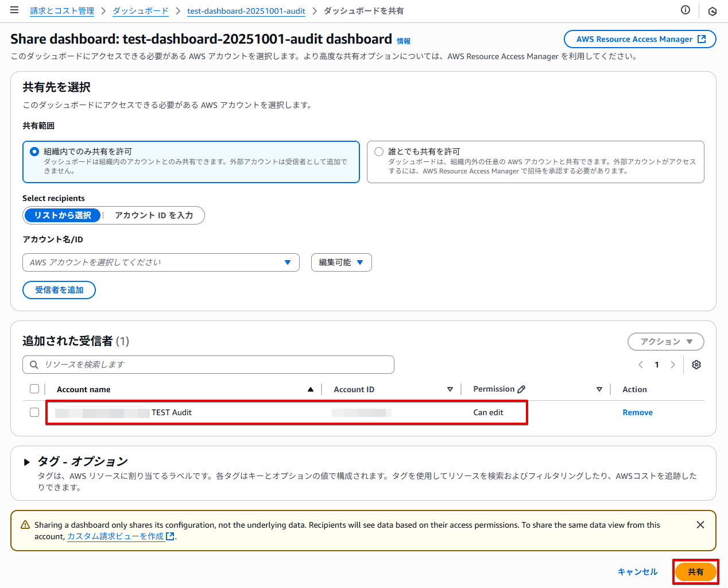
Task: Open AWS Resource Access Manager
Action: [640, 39]
